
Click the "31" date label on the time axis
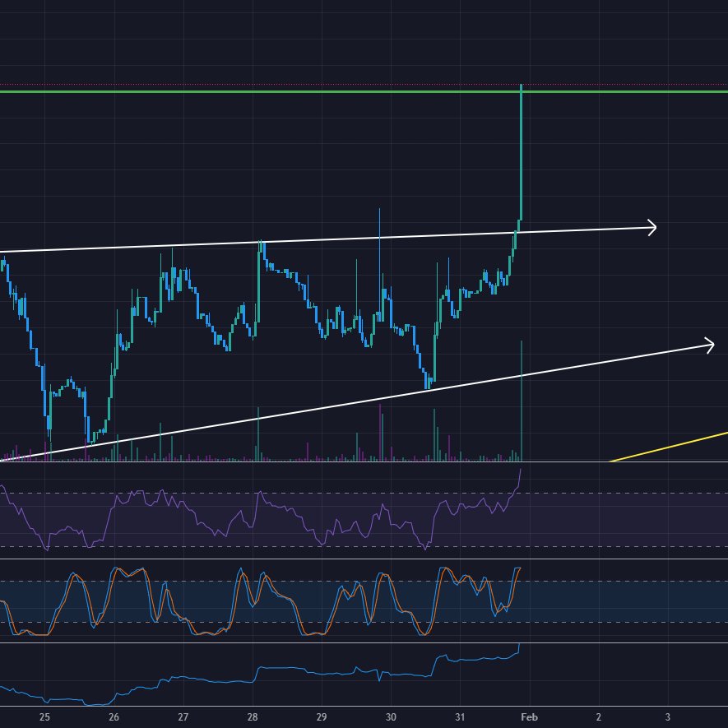pyautogui.click(x=460, y=716)
